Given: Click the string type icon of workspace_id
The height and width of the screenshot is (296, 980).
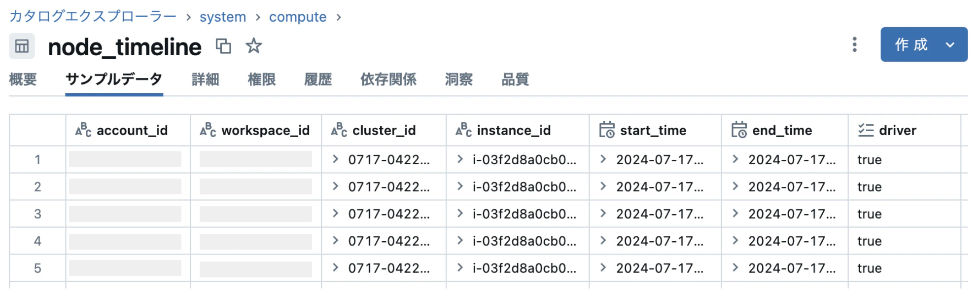Looking at the screenshot, I should 208,130.
